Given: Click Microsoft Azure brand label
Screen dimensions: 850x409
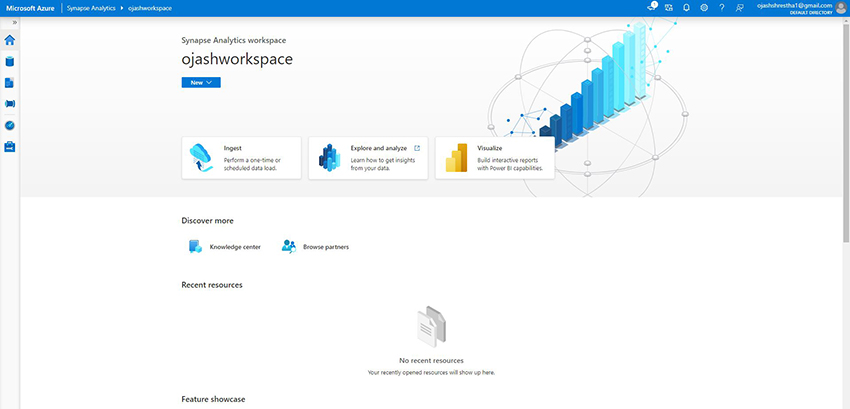Looking at the screenshot, I should pyautogui.click(x=30, y=8).
